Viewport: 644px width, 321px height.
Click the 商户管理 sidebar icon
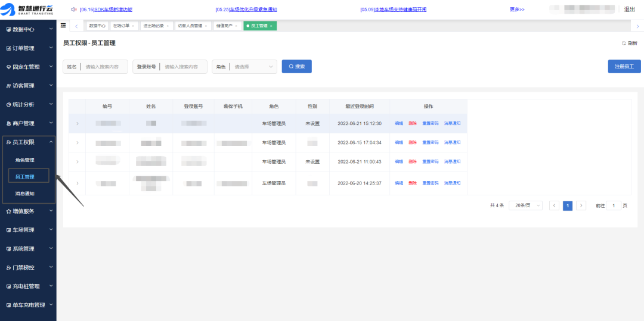(8, 123)
